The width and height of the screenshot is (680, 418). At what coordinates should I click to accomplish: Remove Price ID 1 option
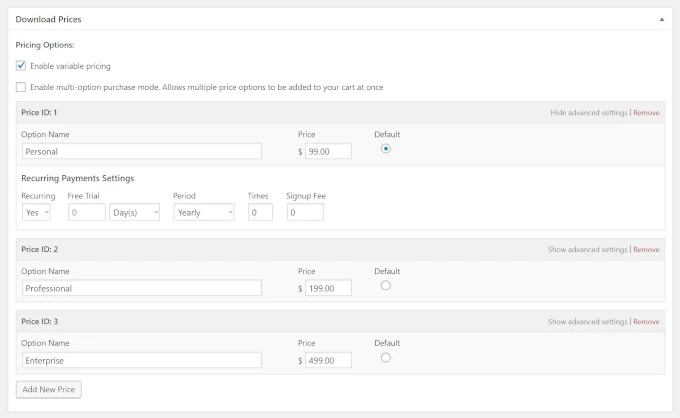click(x=646, y=113)
